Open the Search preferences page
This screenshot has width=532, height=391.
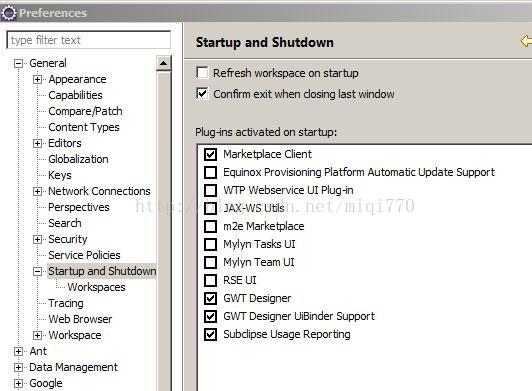click(65, 223)
